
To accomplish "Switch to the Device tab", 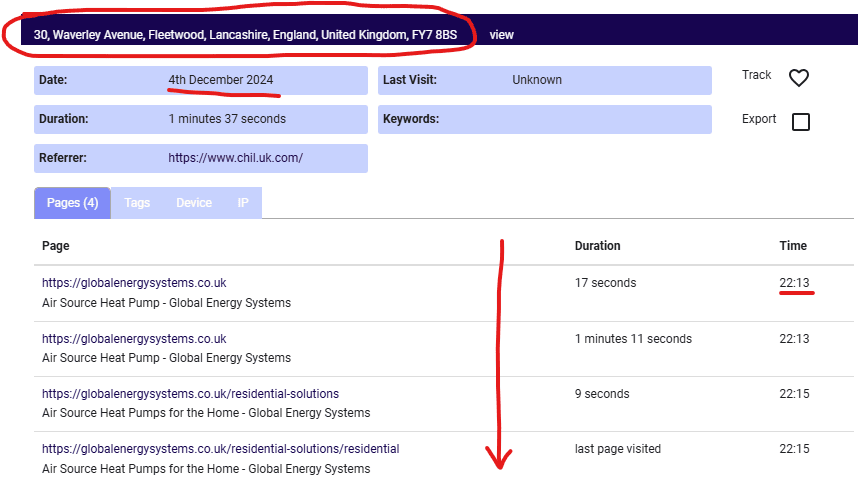I will pyautogui.click(x=194, y=203).
